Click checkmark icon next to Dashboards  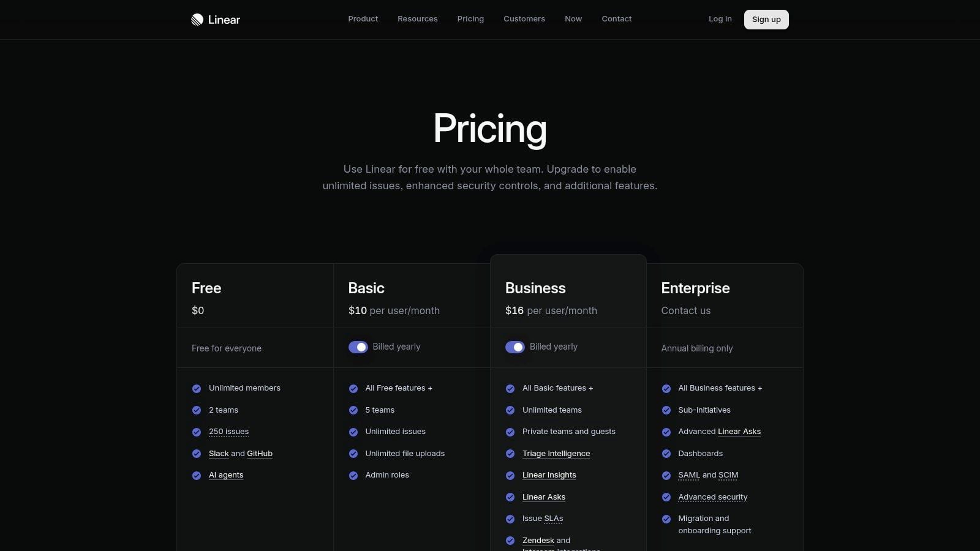pos(666,454)
